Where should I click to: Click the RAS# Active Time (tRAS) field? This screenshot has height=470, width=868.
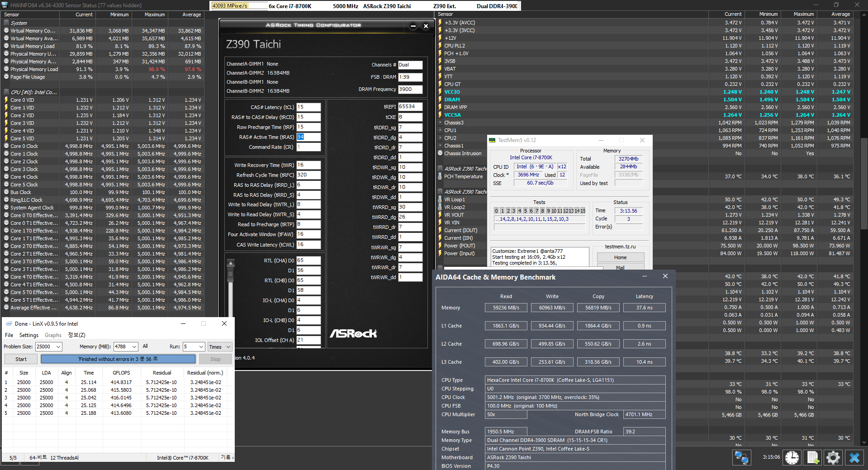(308, 137)
